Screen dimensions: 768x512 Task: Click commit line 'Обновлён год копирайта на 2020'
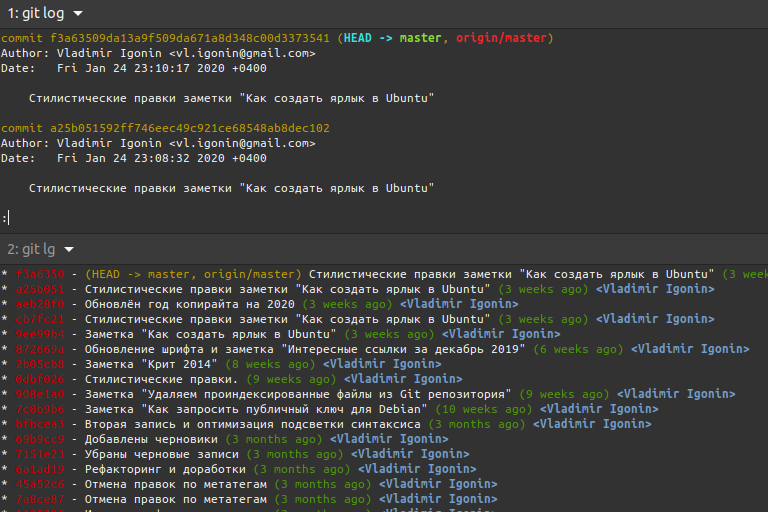click(190, 304)
